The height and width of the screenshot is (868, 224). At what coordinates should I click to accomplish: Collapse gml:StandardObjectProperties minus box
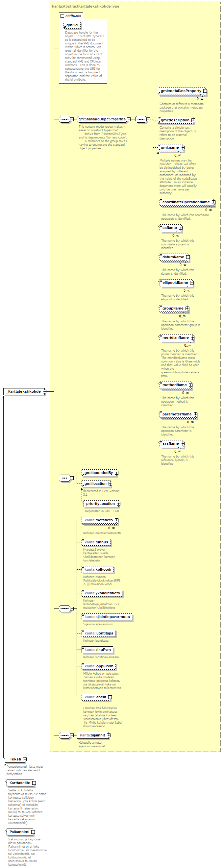click(129, 119)
